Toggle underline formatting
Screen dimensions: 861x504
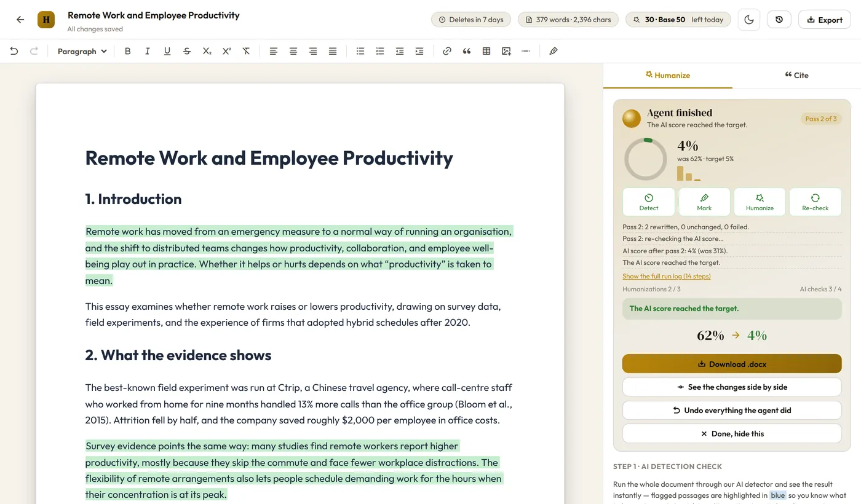tap(167, 52)
